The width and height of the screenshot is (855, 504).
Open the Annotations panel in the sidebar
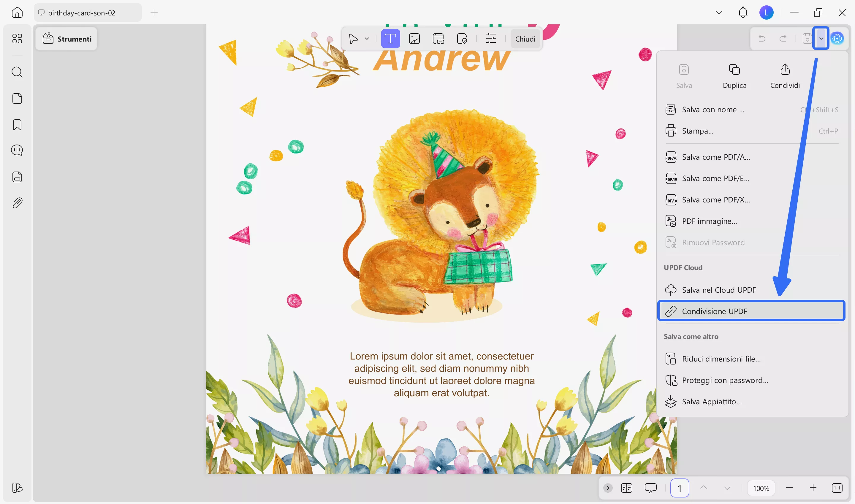click(17, 150)
